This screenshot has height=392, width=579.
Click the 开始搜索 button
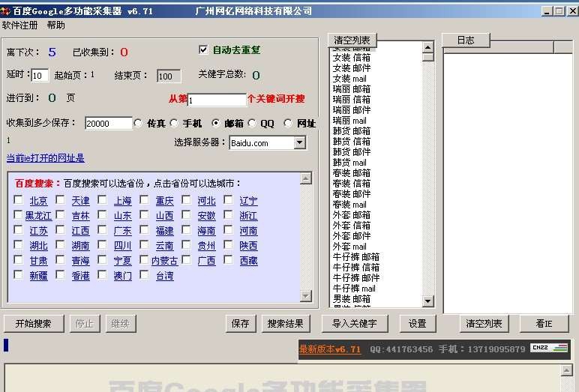[x=34, y=324]
